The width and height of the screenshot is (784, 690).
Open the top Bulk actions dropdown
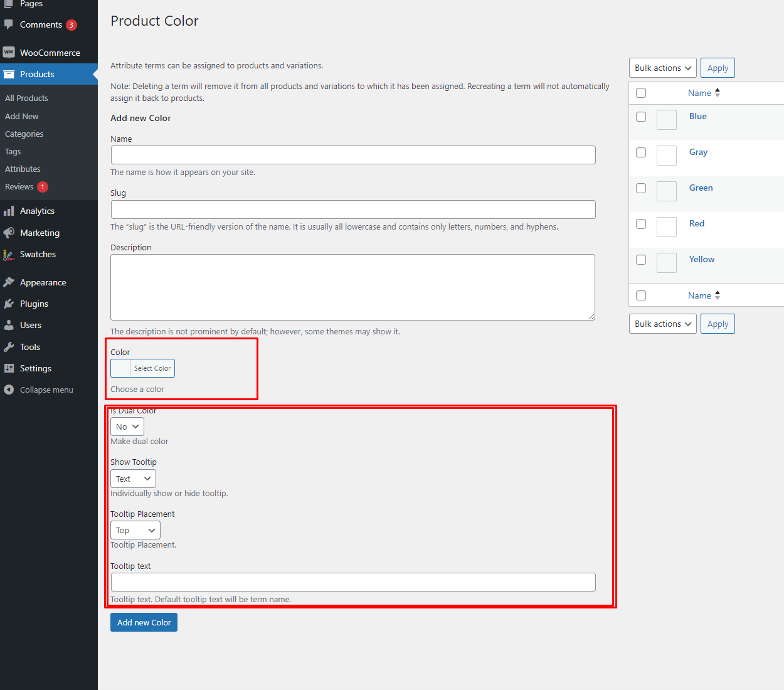point(663,68)
